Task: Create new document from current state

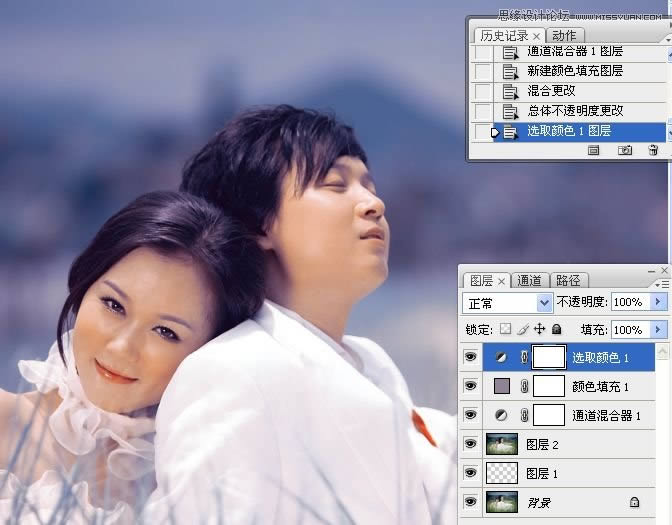Action: click(594, 150)
